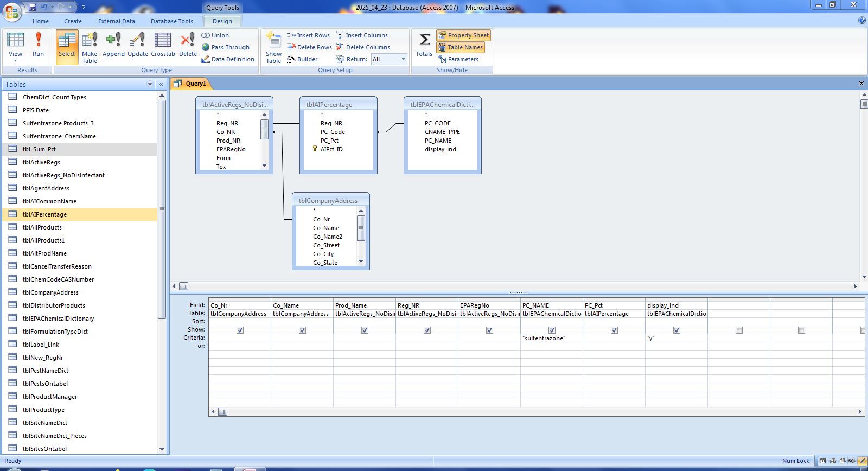Viewport: 868px width, 471px height.
Task: Click the Office button orb
Action: [x=12, y=11]
